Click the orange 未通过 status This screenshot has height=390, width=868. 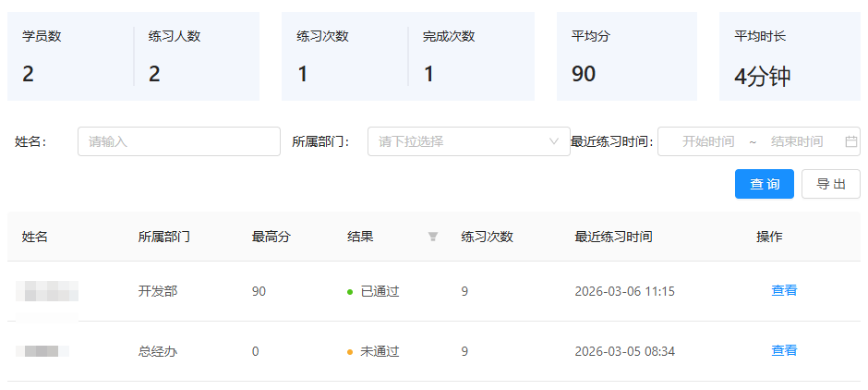tap(379, 351)
